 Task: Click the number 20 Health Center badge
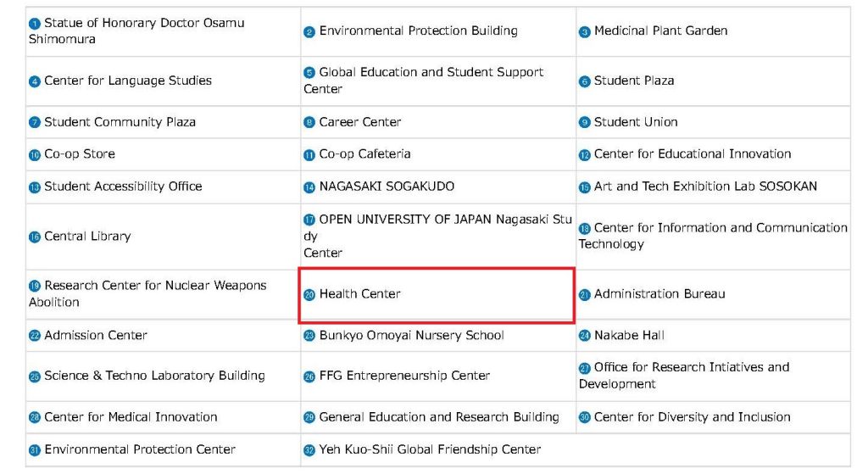(309, 294)
